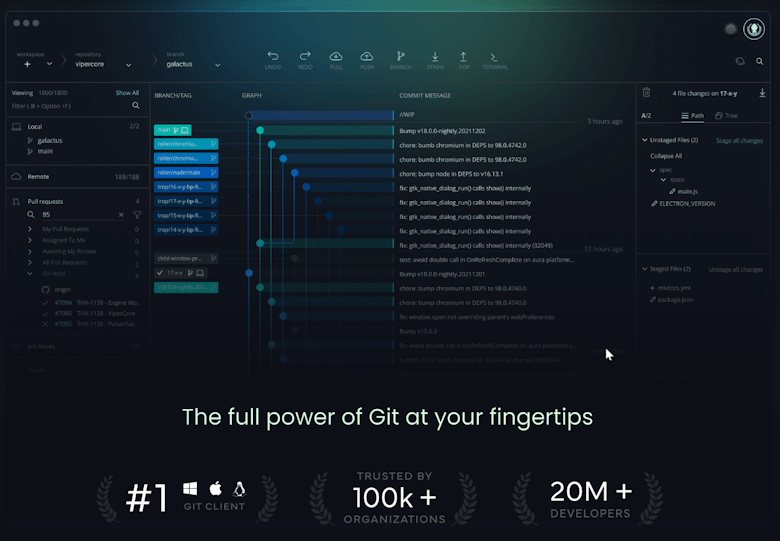This screenshot has height=541, width=780.
Task: Open pull request #7094
Action: tap(92, 303)
